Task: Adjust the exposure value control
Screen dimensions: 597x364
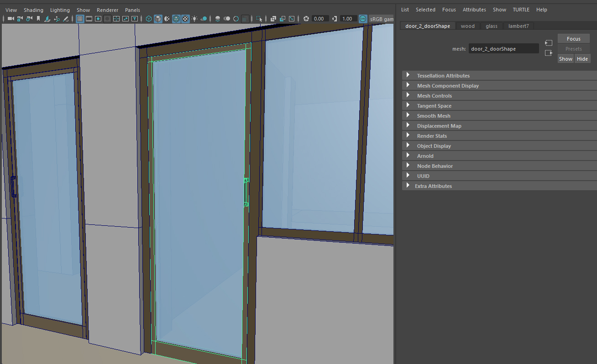Action: pos(319,19)
